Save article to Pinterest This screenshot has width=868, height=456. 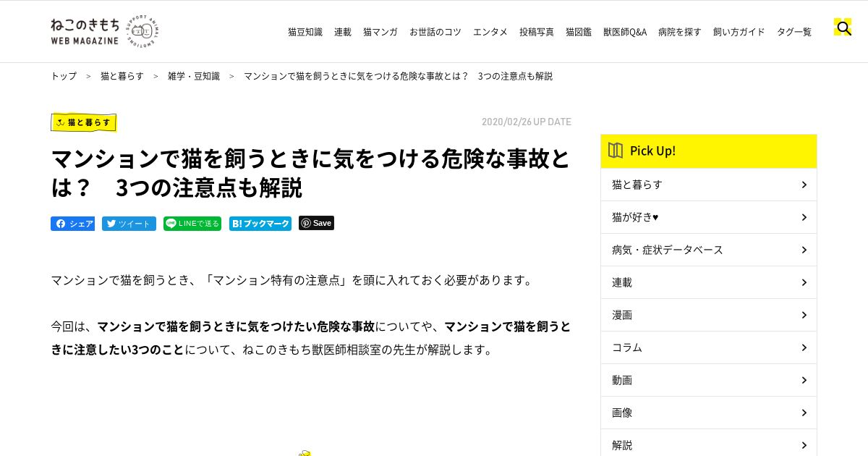click(x=316, y=223)
